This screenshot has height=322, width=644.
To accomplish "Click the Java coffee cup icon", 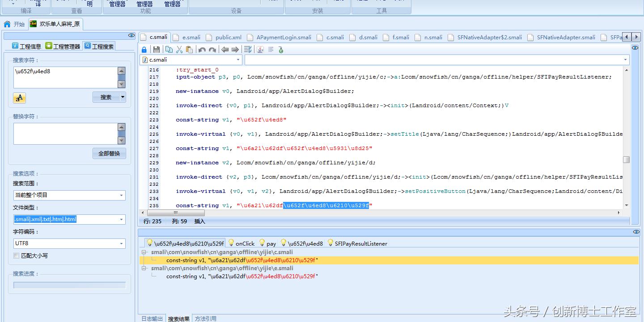I will point(260,50).
